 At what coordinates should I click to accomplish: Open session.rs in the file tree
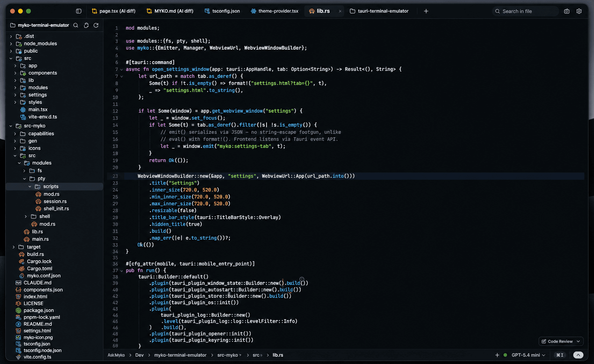coord(55,202)
